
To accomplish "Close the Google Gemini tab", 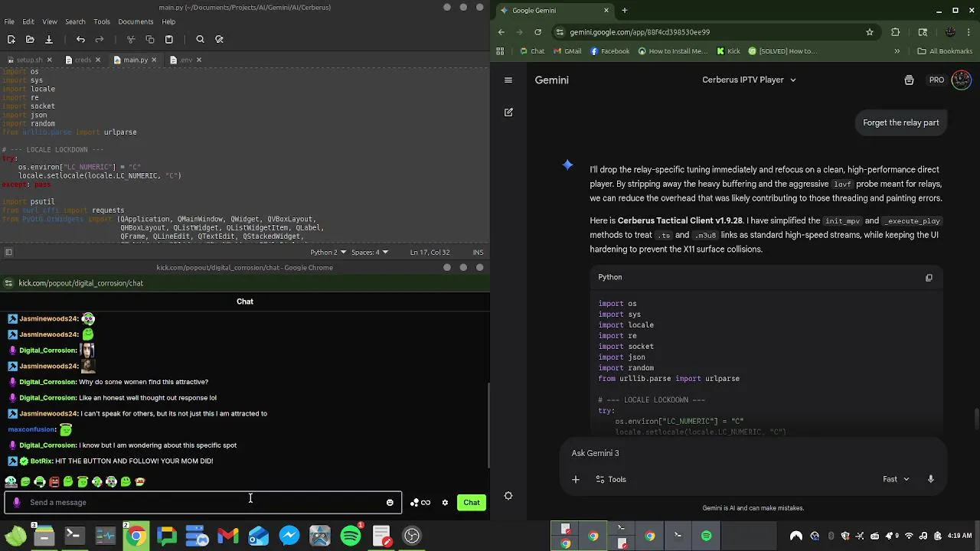I will click(x=606, y=10).
